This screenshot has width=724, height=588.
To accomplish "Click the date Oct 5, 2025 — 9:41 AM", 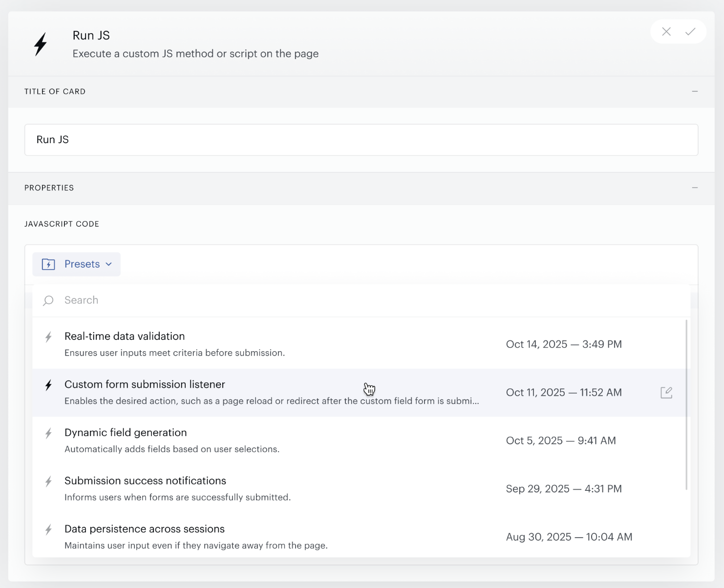I will click(561, 441).
